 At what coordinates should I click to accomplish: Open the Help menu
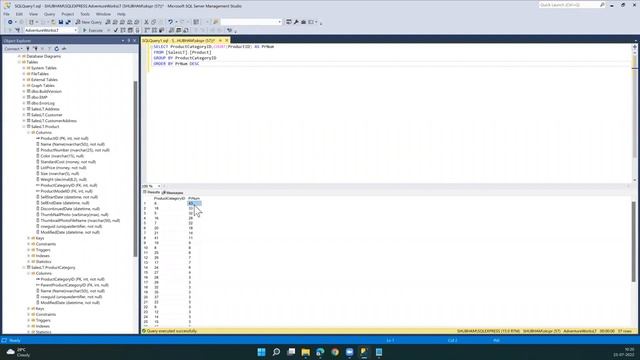pos(121,14)
